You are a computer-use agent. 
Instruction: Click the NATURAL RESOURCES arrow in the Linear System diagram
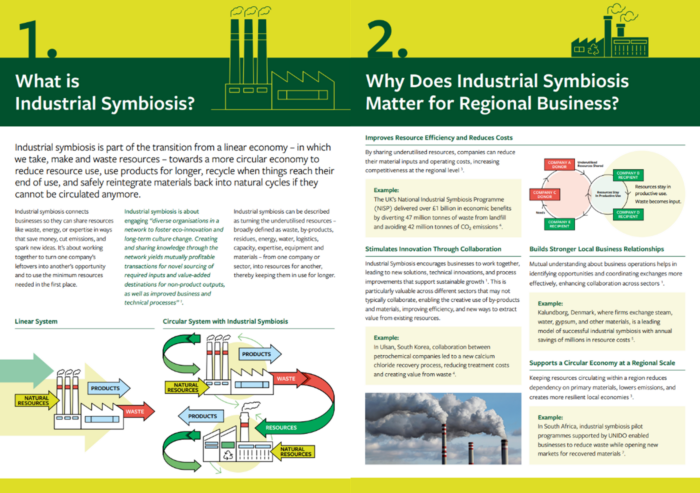(x=37, y=401)
